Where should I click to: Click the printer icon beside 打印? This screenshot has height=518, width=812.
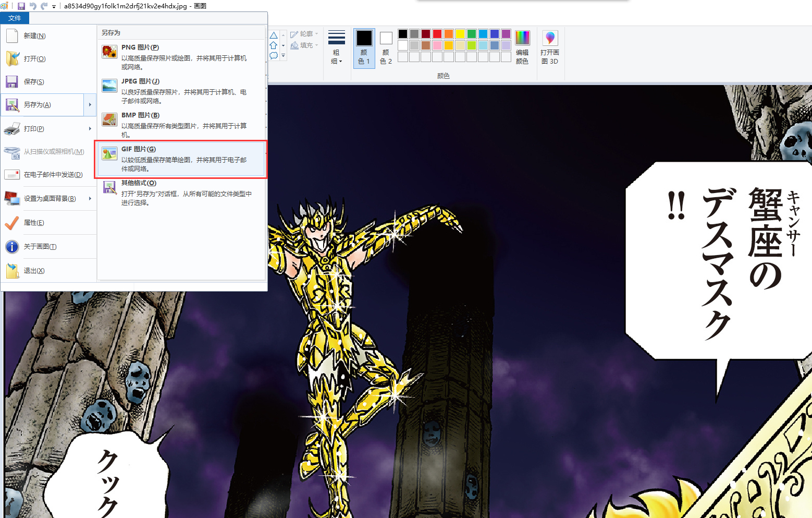(12, 129)
